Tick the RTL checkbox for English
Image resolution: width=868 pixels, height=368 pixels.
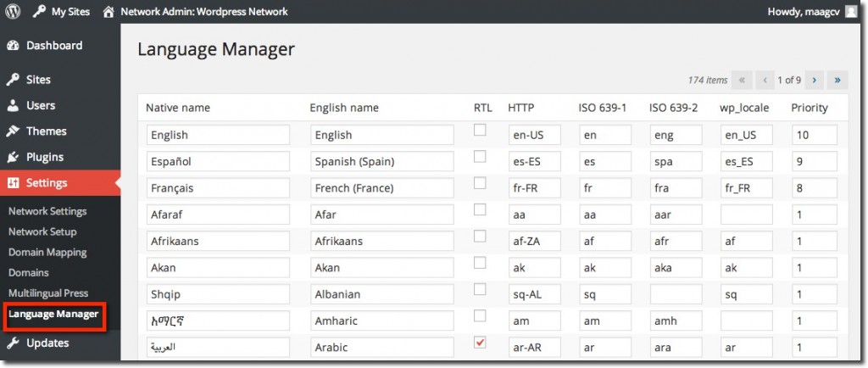coord(480,130)
